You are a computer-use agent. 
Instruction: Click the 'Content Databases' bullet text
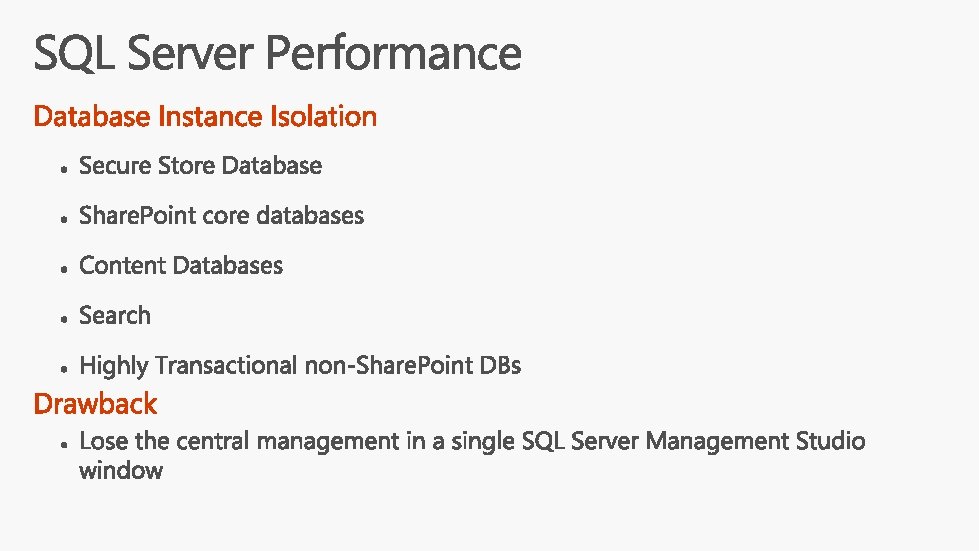point(181,266)
